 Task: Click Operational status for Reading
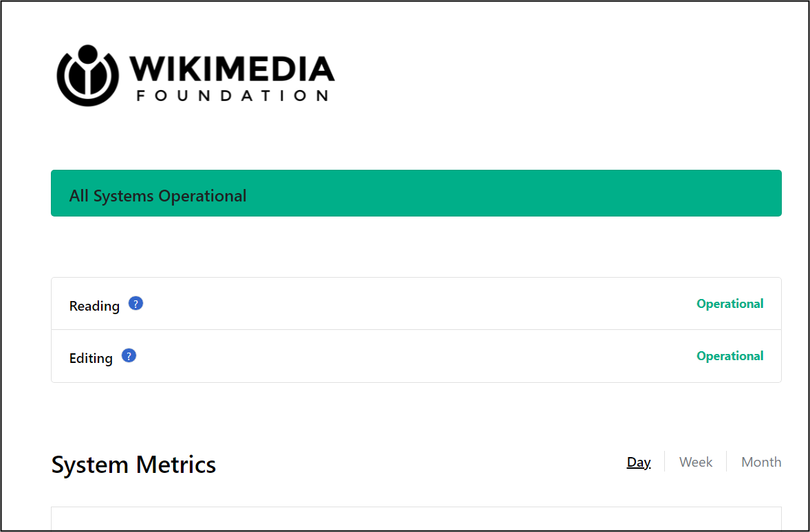click(x=730, y=304)
